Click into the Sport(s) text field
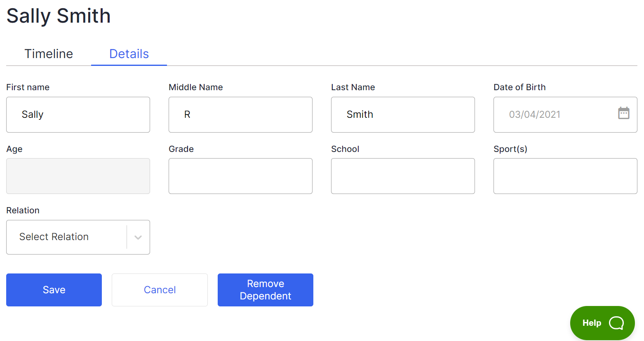Screen dimensions: 644x341 point(565,176)
